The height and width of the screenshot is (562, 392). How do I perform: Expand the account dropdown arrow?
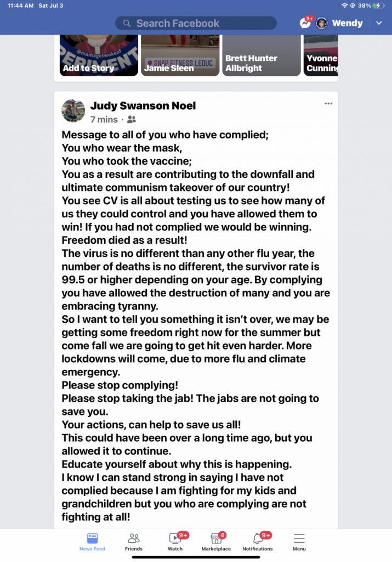(379, 23)
